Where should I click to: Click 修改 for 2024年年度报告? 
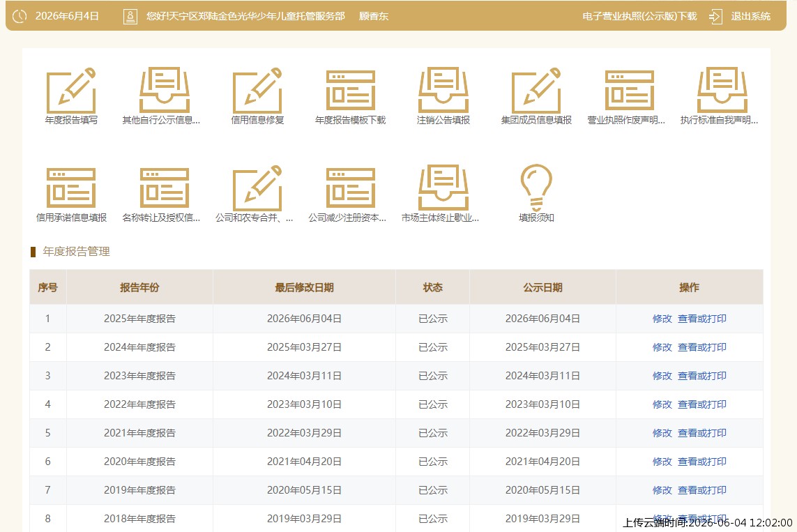pyautogui.click(x=662, y=347)
